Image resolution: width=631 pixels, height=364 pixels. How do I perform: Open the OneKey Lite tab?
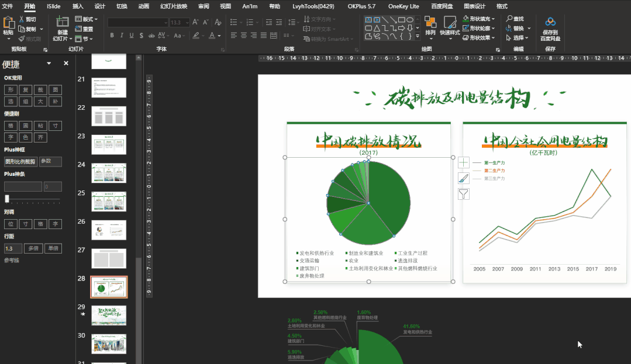404,6
